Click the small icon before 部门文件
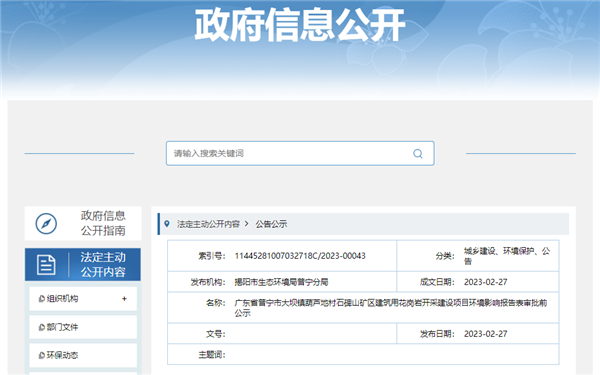The image size is (600, 375). click(42, 327)
